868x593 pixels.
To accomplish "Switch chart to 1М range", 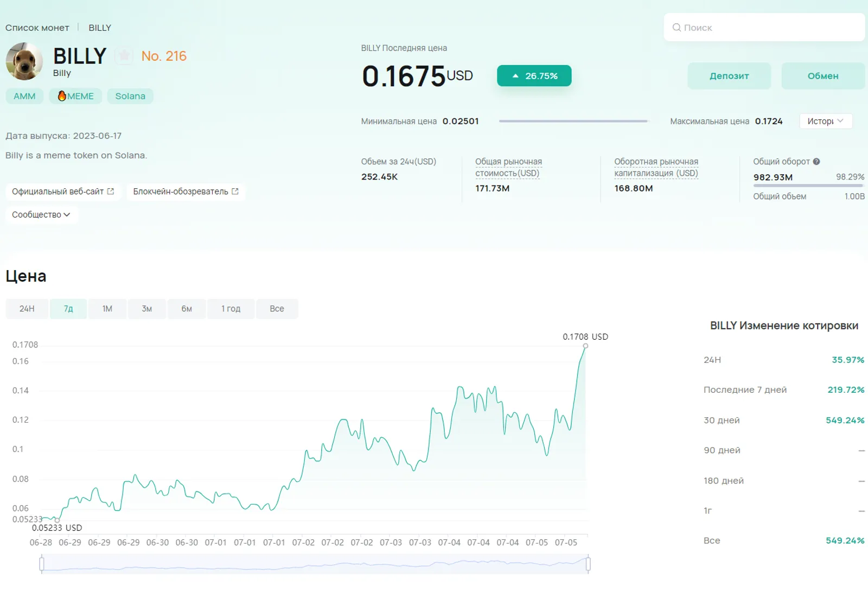I will click(x=107, y=309).
